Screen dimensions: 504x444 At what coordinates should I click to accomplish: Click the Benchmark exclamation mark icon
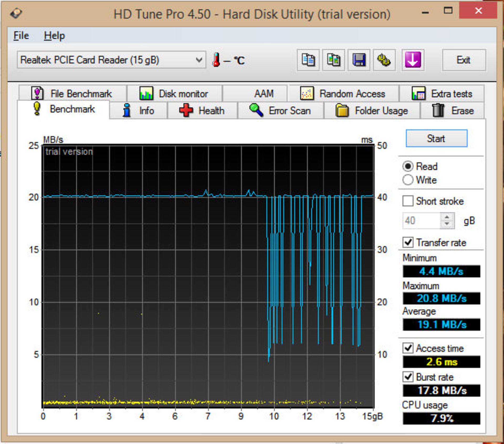coord(37,109)
